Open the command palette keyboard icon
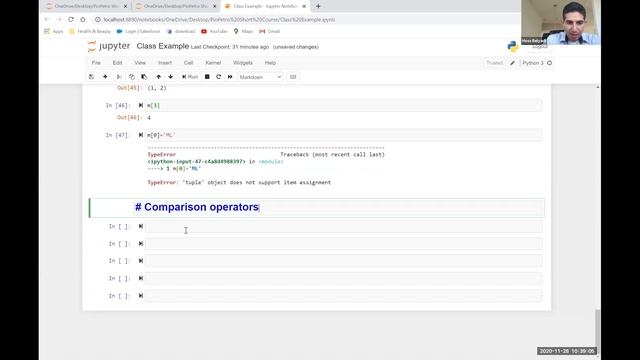Screen dimensions: 640x360 pyautogui.click(x=293, y=77)
